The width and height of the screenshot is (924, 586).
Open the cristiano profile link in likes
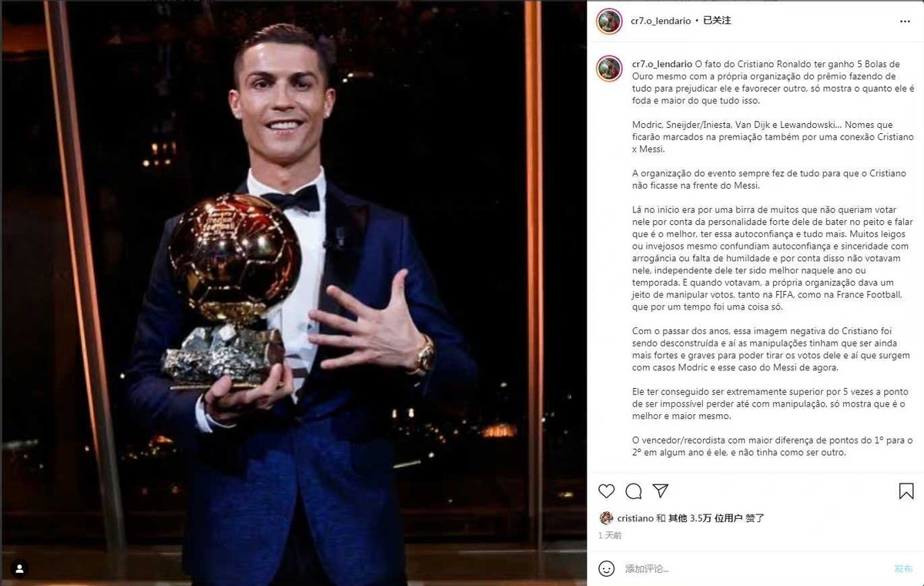pyautogui.click(x=635, y=518)
